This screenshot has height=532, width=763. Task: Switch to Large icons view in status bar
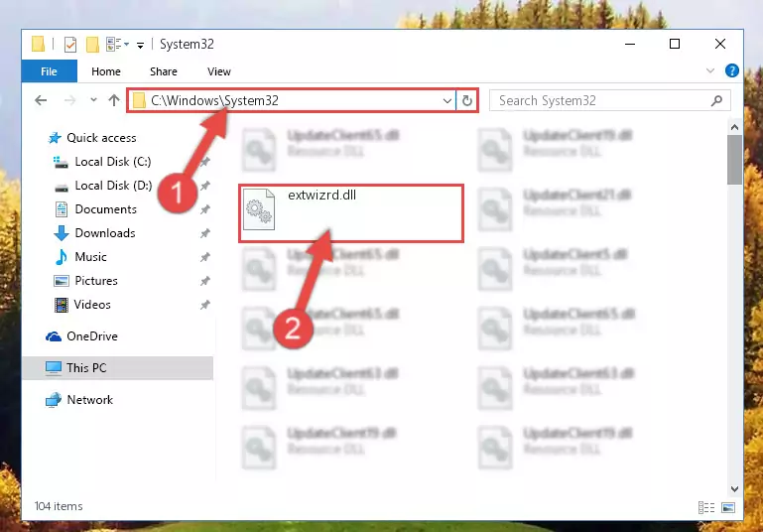click(728, 507)
